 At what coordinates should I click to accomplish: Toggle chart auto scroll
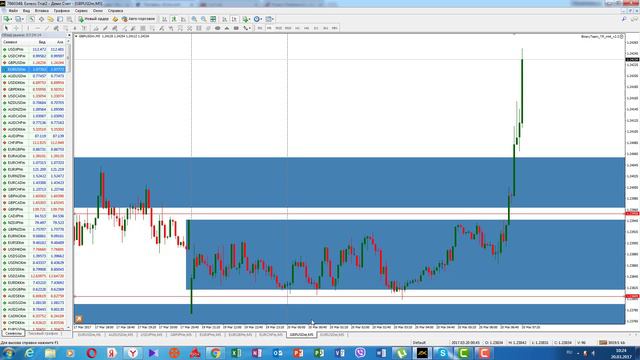pyautogui.click(x=224, y=19)
